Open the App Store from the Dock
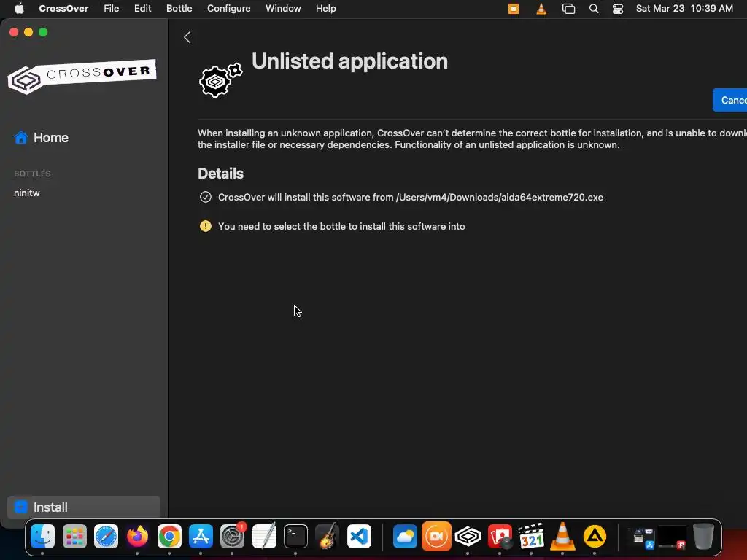Screen dimensions: 747x560 click(201, 537)
